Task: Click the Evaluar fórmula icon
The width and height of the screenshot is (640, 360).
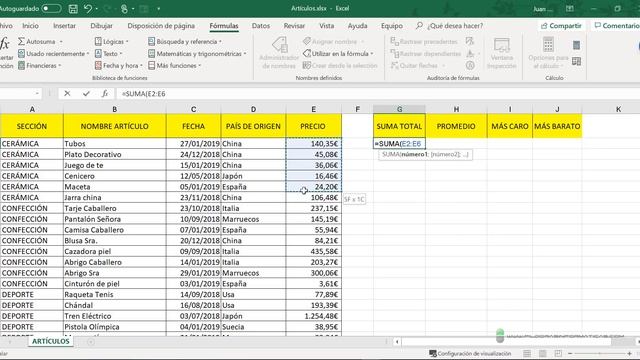Action: pos(470,65)
